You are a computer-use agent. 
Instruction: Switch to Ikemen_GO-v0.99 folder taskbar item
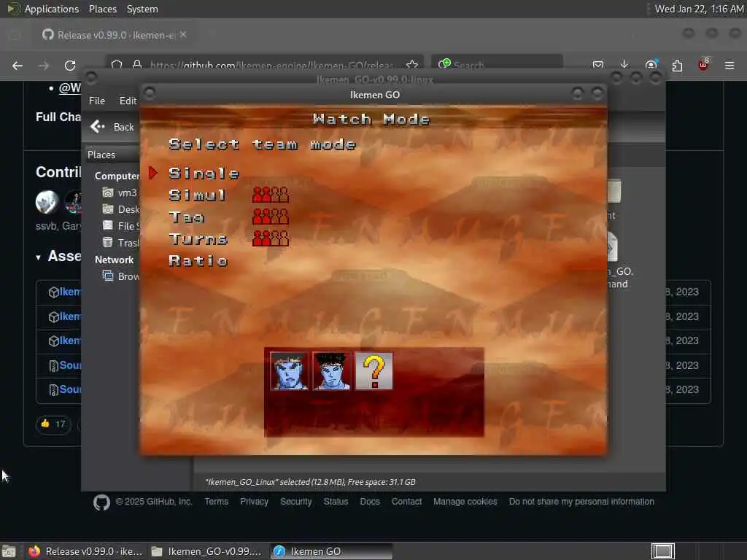point(206,551)
